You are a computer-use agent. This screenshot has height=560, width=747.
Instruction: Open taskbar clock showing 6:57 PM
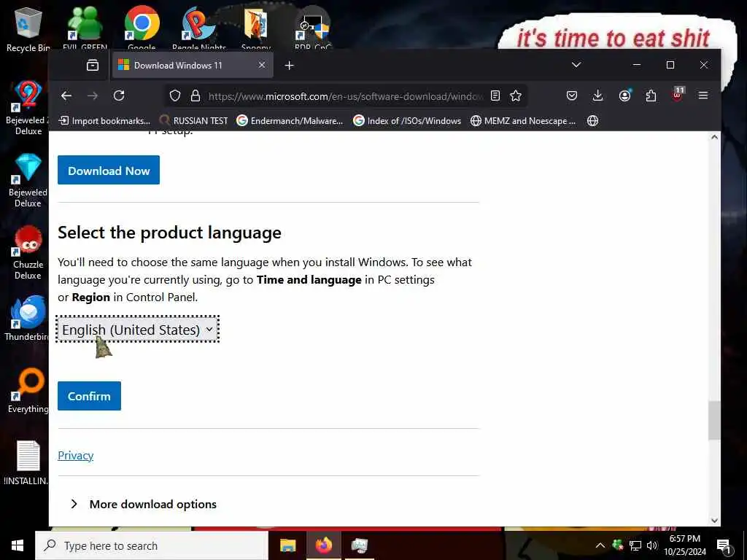685,545
